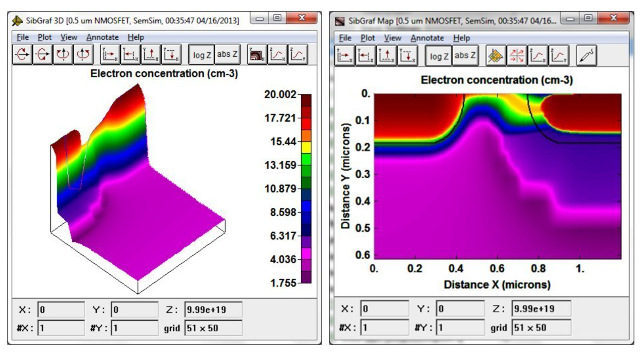This screenshot has height=360, width=640.
Task: Click the 2D electron concentration contour map
Action: pyautogui.click(x=498, y=176)
